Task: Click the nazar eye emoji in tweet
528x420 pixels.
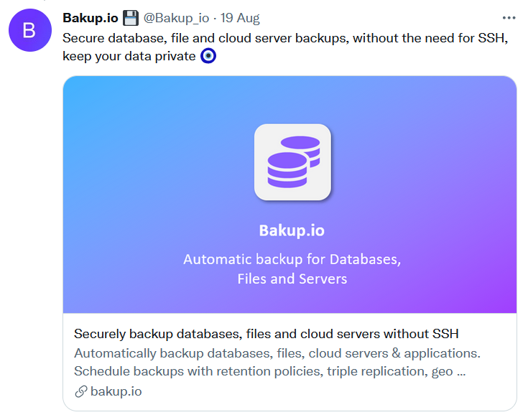Action: 208,56
